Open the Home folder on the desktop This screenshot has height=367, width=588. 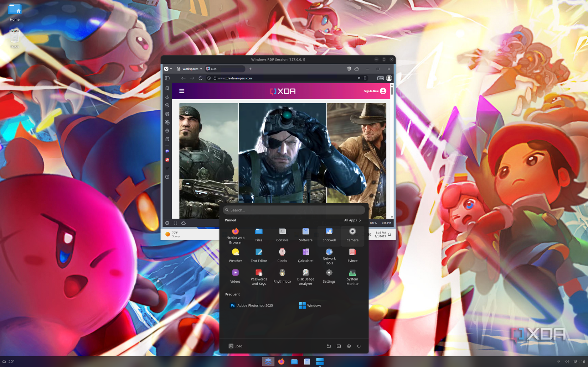pos(15,13)
